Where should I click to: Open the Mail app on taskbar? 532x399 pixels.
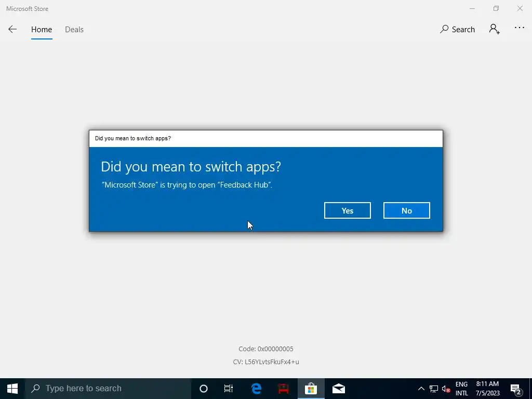tap(339, 389)
